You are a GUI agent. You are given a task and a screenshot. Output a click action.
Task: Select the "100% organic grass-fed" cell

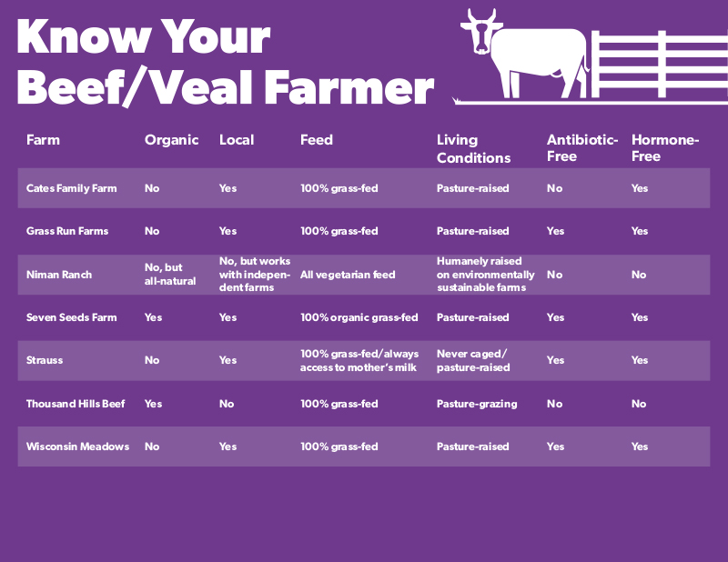359,317
